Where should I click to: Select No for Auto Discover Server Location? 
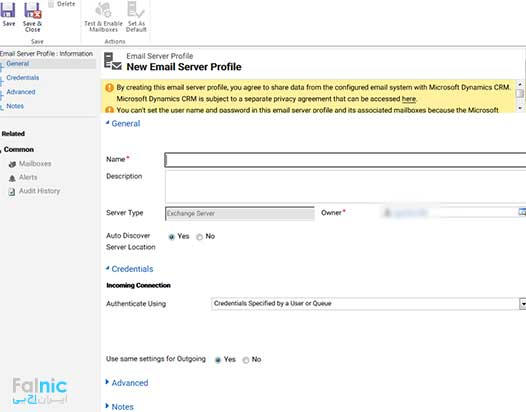[x=200, y=237]
